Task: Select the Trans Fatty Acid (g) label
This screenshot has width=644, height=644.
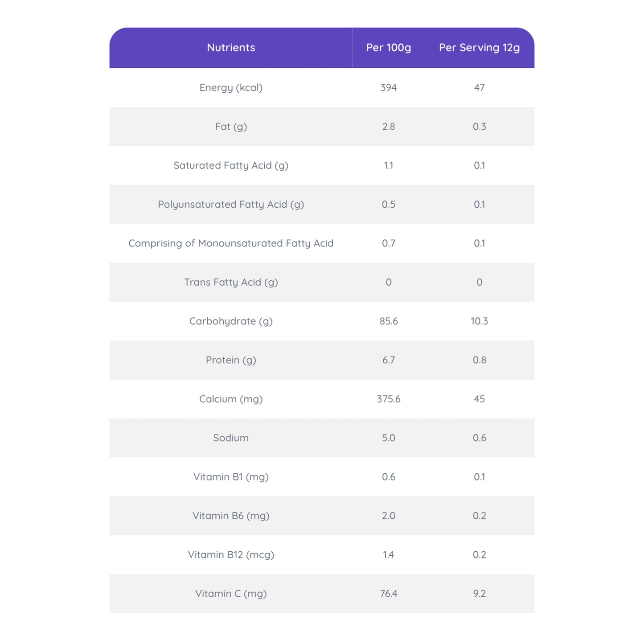Action: coord(231,283)
